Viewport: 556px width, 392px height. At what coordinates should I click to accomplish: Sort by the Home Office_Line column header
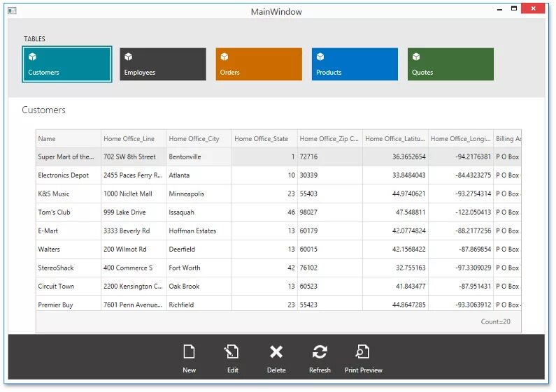pyautogui.click(x=134, y=138)
